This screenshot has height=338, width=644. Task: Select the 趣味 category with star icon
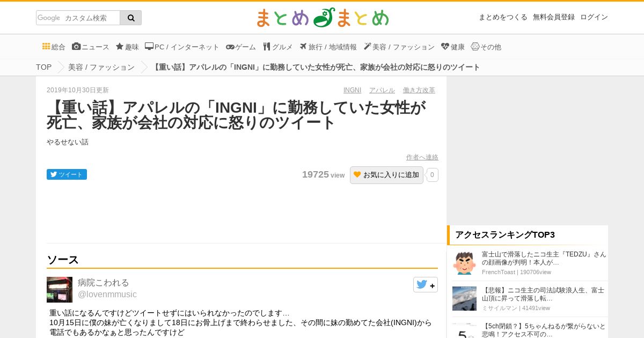pos(127,47)
